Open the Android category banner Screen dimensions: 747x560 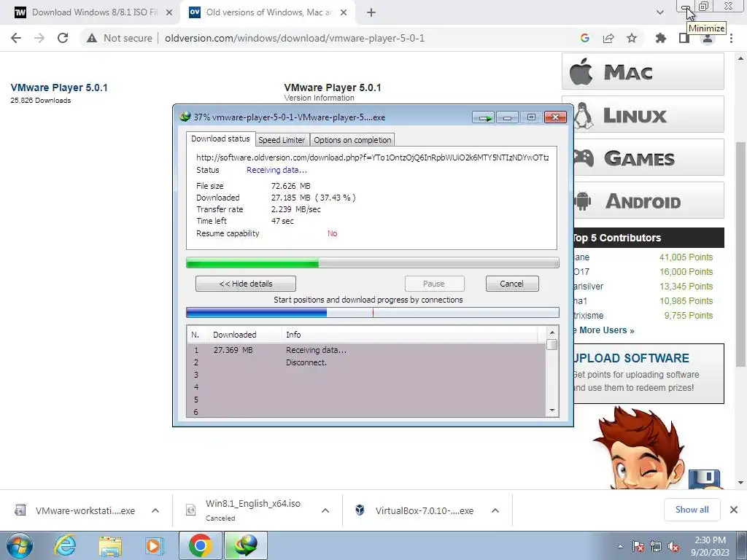pyautogui.click(x=649, y=201)
